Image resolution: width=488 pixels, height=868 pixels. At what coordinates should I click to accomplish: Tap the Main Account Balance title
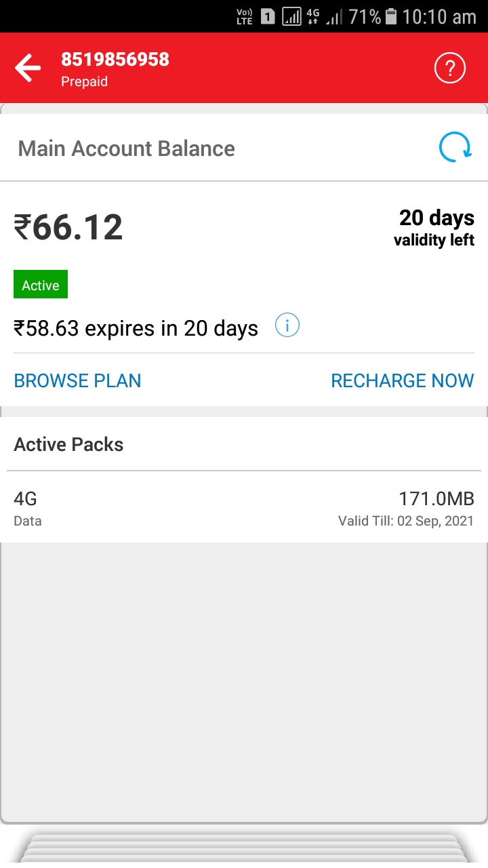[x=127, y=149]
